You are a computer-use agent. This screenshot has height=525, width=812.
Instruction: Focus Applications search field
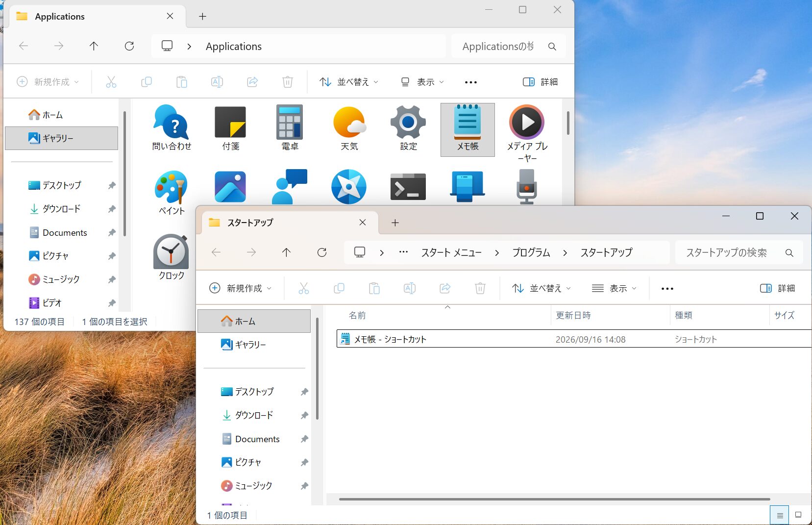click(x=509, y=46)
